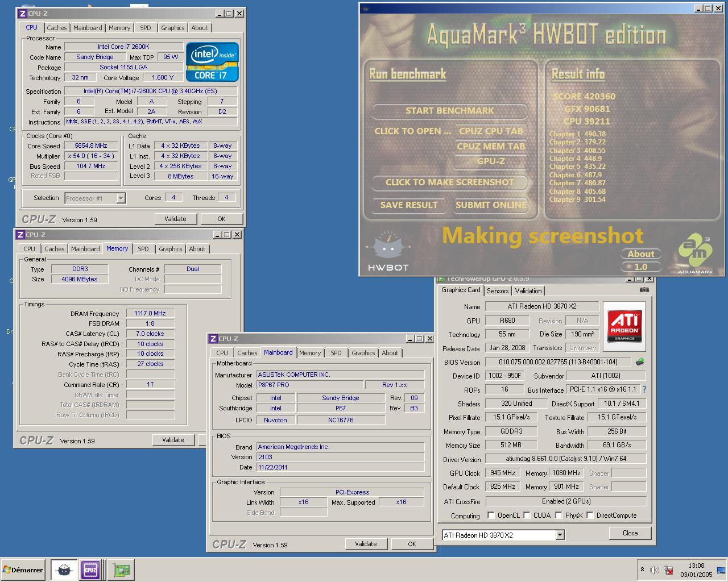
Task: Click the AquaMark logo in the corner
Action: pyautogui.click(x=695, y=253)
